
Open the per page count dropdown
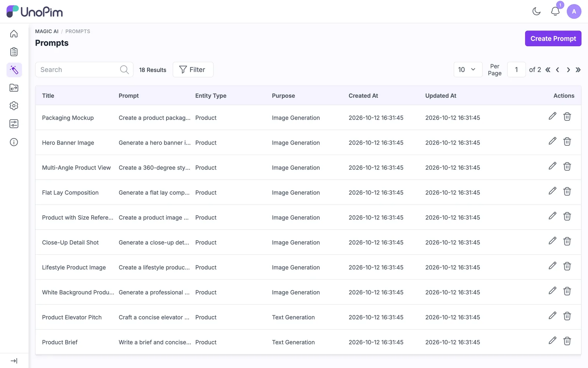pyautogui.click(x=468, y=70)
